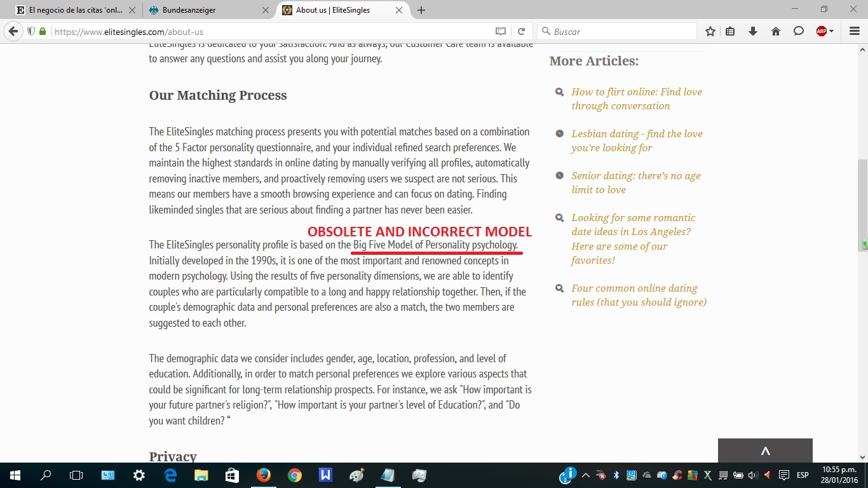Open Windows taskbar search magnifier

pos(46,475)
